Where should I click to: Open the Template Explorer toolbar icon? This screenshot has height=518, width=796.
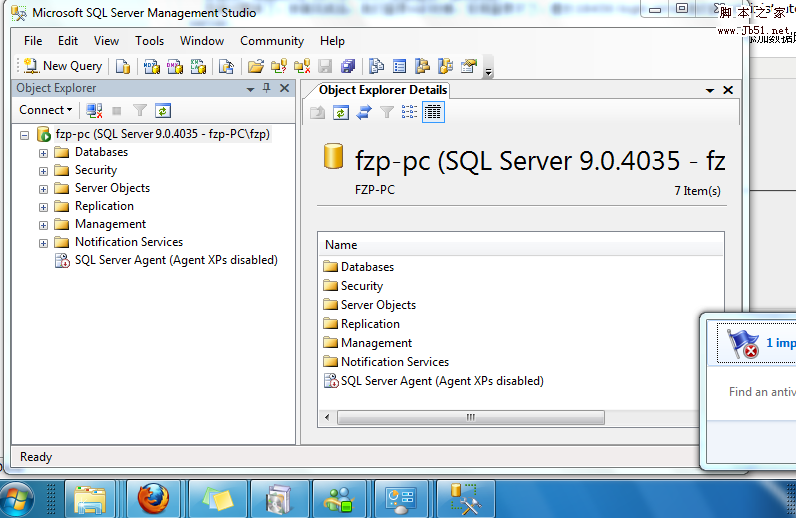click(446, 66)
